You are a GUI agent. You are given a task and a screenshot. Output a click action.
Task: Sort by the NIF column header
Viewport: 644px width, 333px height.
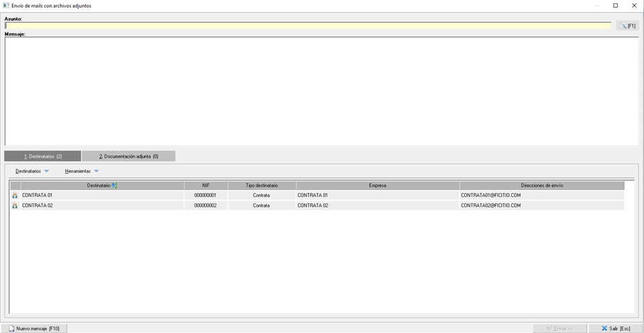coord(206,185)
